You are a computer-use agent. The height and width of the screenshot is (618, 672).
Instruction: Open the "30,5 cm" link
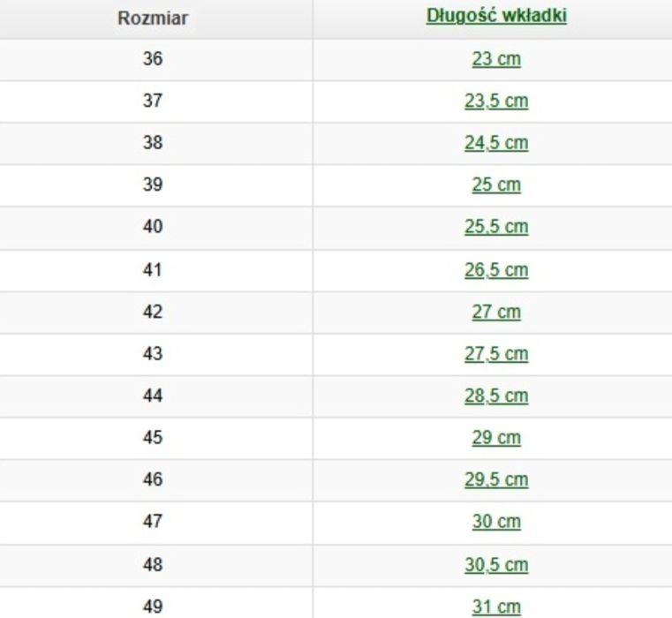point(495,564)
